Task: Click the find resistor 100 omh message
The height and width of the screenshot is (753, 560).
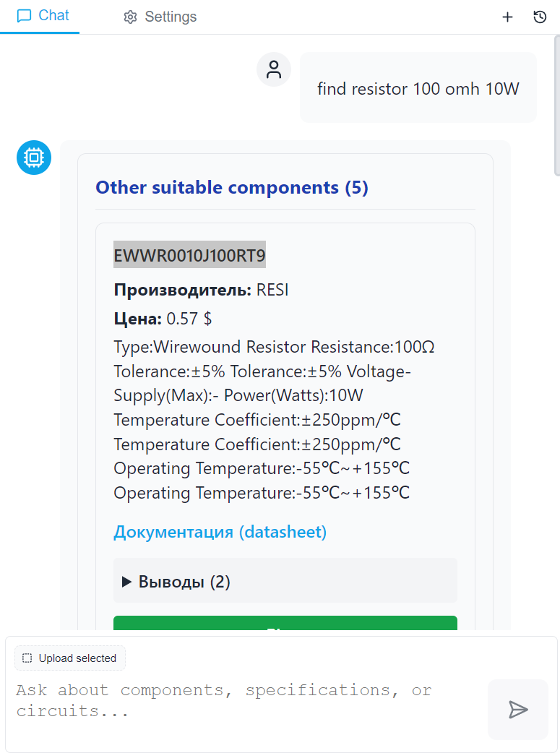Action: [x=418, y=90]
